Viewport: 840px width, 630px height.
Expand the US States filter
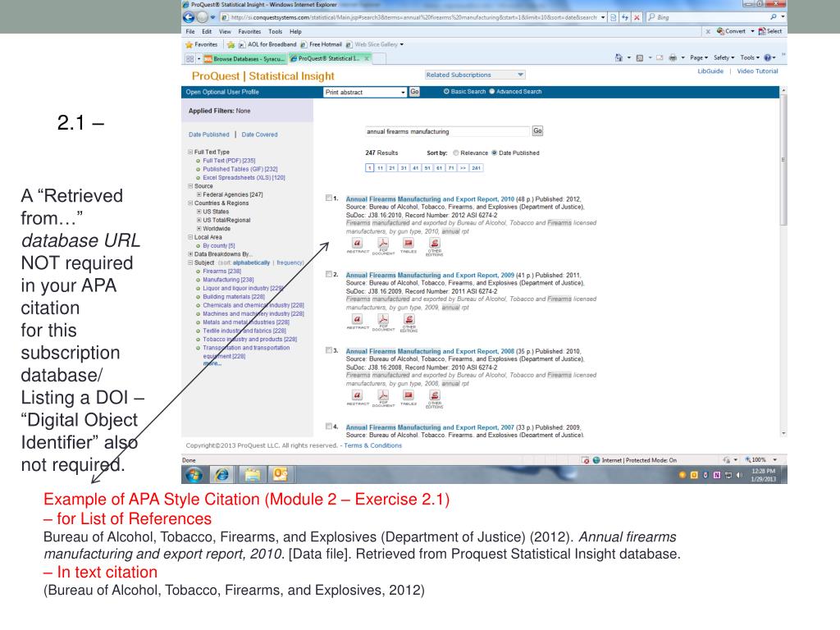[199, 212]
